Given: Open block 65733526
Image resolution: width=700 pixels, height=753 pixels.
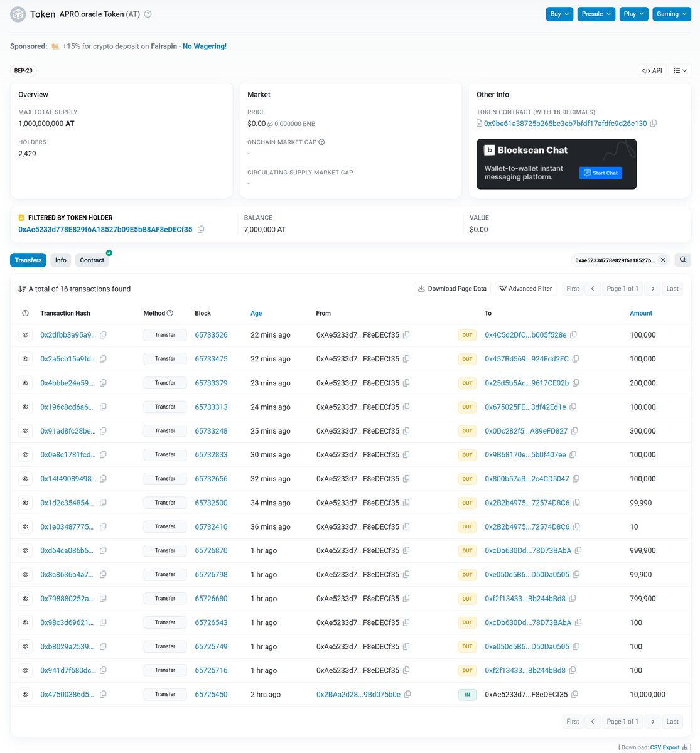Looking at the screenshot, I should click(x=211, y=335).
